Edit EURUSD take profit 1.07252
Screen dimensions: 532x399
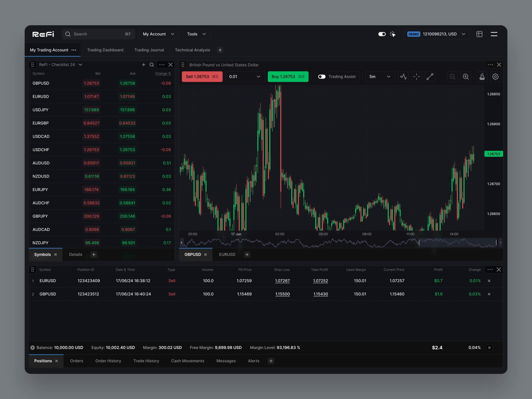321,281
